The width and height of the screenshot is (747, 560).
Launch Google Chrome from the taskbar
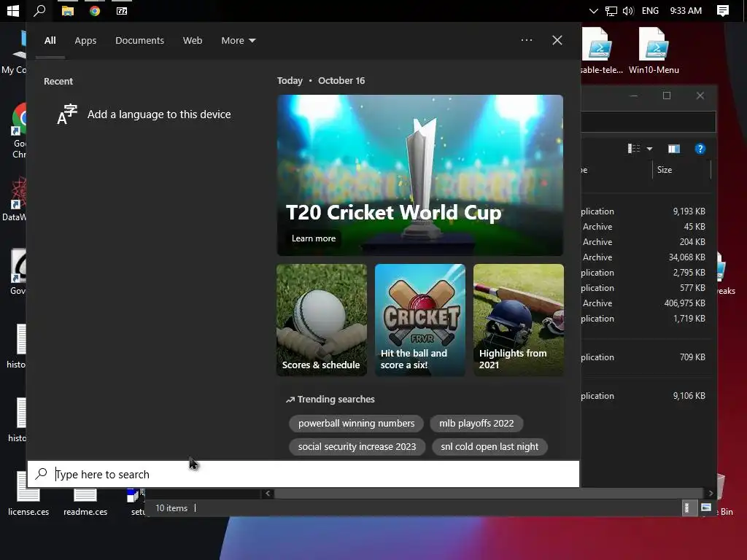(95, 10)
